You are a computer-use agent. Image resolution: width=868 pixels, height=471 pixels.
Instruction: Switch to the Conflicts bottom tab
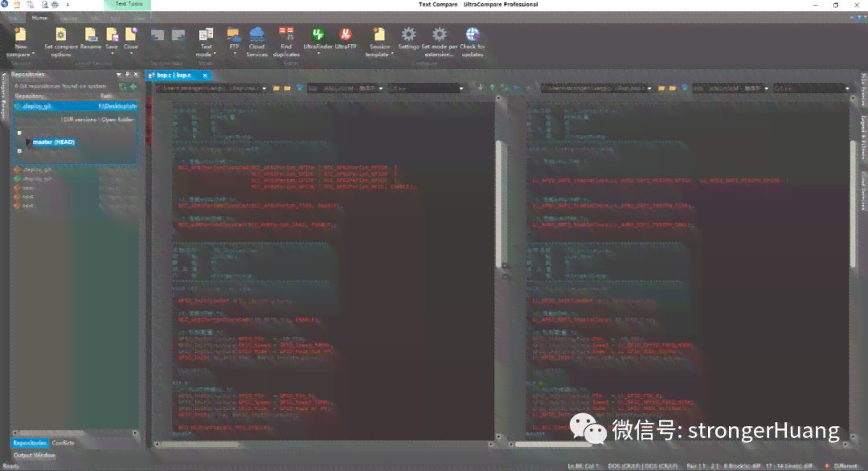pyautogui.click(x=63, y=443)
